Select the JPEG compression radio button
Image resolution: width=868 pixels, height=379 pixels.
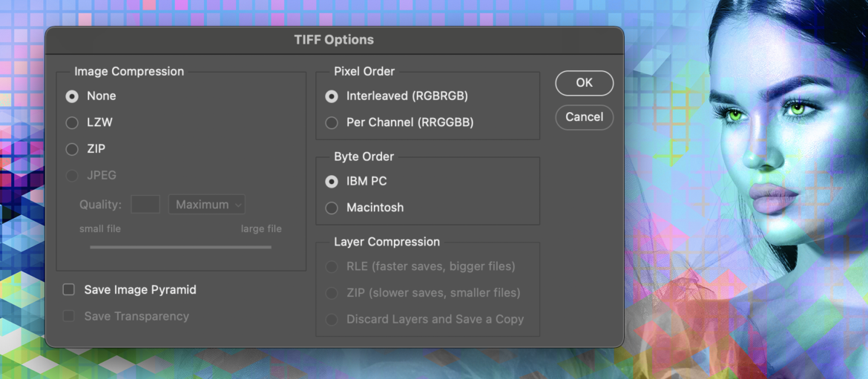(72, 176)
